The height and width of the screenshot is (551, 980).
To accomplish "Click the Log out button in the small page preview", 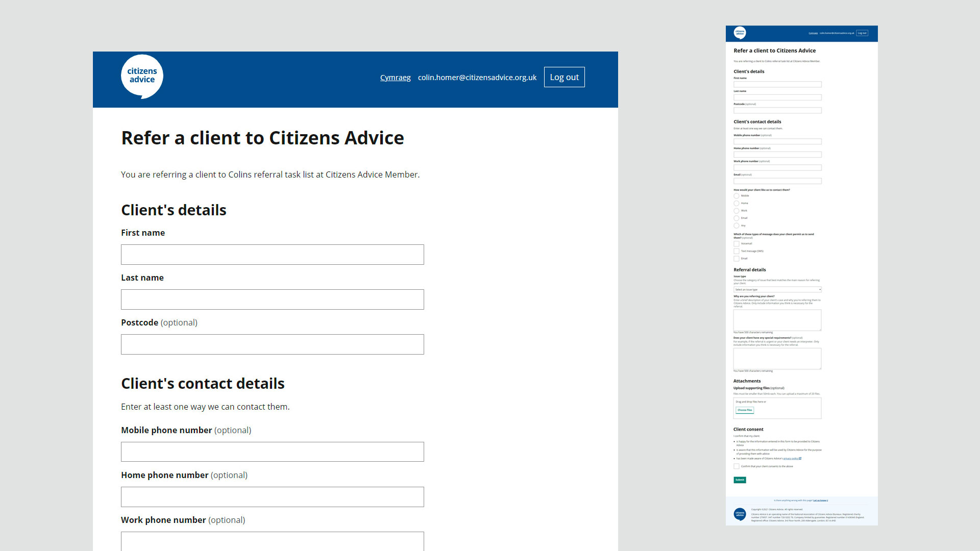I will 862,33.
